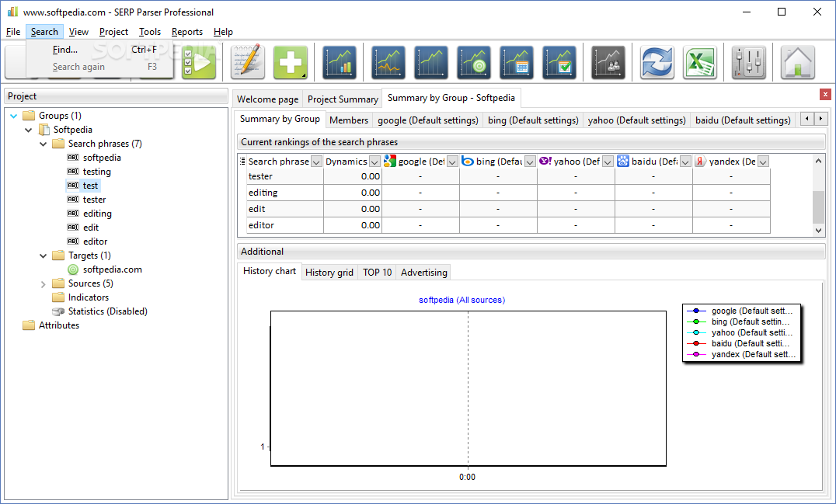
Task: Open the yahoo column filter dropdown
Action: 608,162
